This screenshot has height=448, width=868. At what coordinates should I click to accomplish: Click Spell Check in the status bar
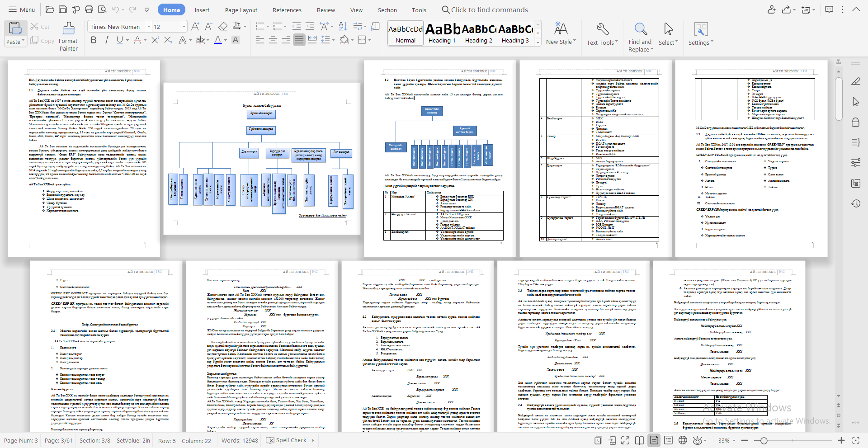tap(286, 440)
